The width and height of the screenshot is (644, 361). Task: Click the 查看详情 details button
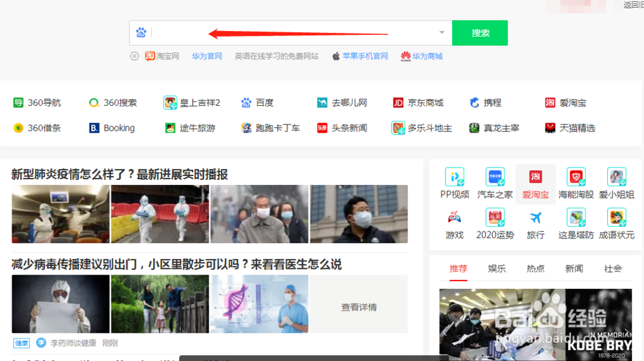[359, 304]
